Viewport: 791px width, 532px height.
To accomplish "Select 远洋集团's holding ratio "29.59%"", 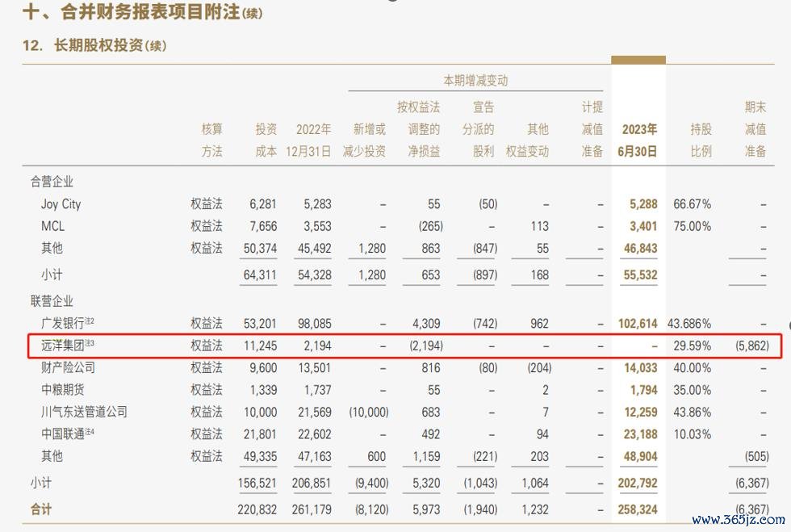I will click(x=693, y=346).
